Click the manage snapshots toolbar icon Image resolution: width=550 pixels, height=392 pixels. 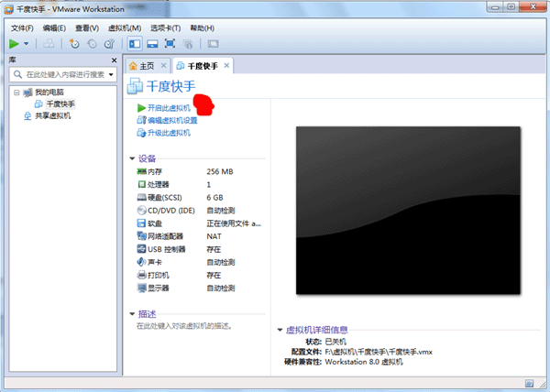(x=107, y=43)
